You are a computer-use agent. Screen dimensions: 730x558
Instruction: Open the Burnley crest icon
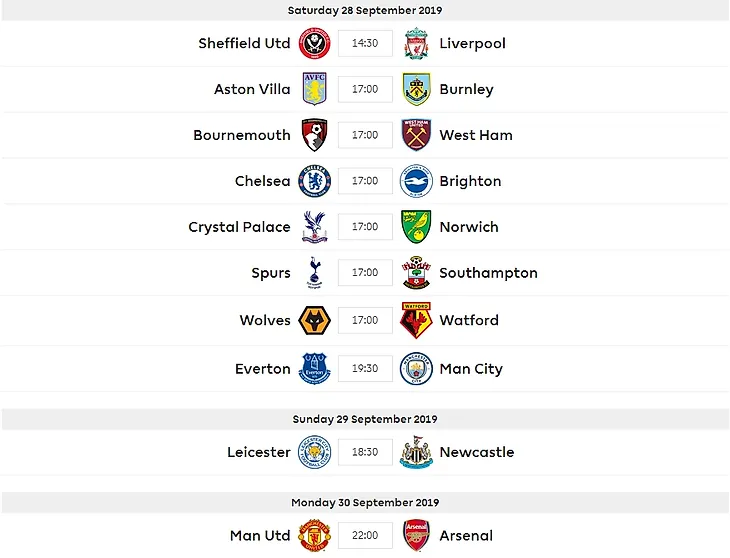[x=416, y=89]
